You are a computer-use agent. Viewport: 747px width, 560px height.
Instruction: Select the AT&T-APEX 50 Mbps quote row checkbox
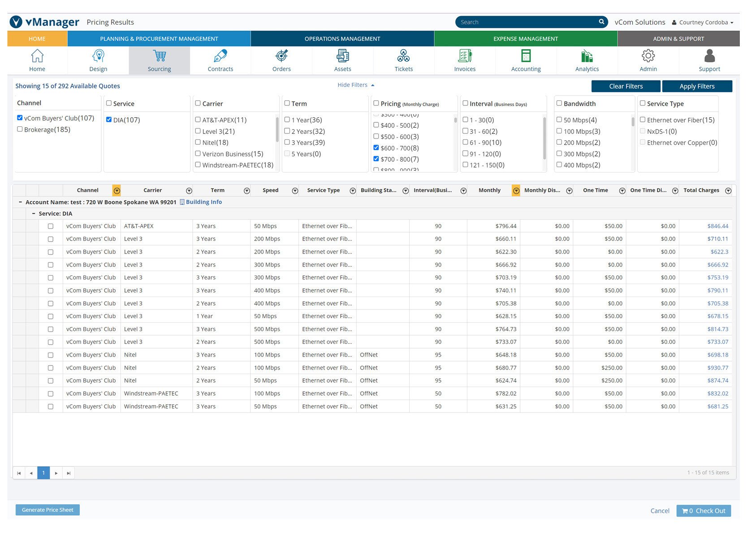(51, 227)
